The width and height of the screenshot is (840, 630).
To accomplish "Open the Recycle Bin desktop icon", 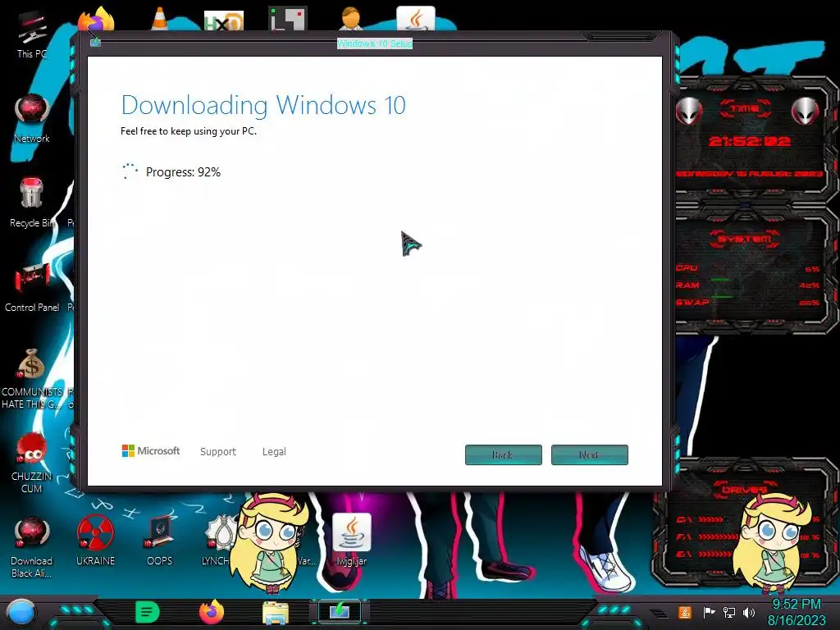I will [x=32, y=203].
